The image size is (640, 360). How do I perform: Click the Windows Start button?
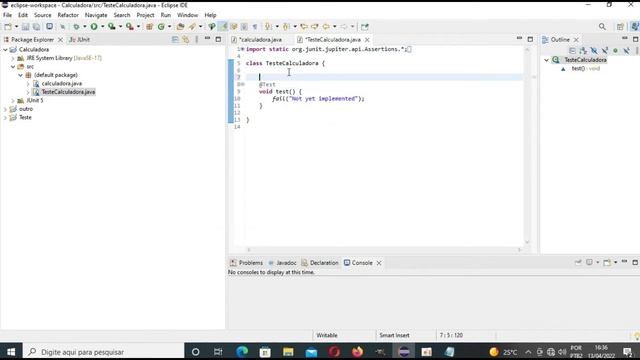click(11, 352)
